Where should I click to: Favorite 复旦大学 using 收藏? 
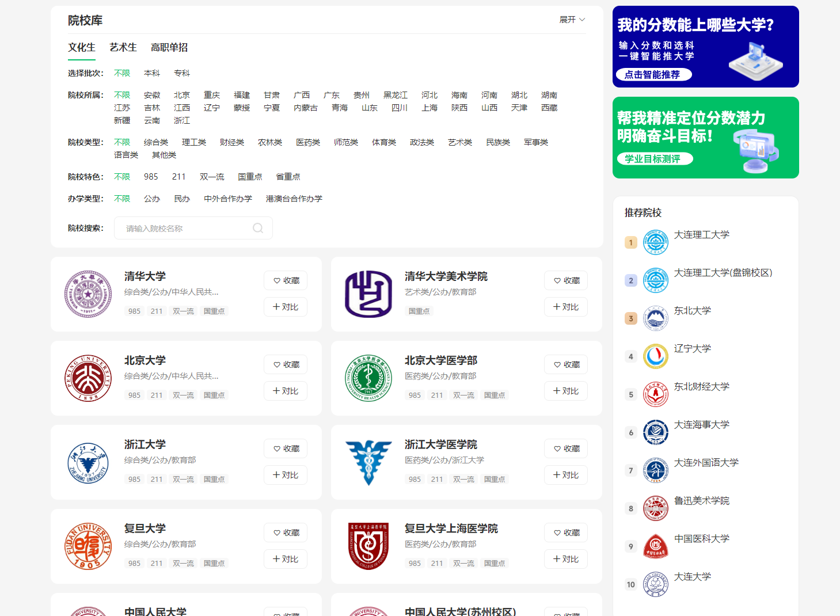286,533
